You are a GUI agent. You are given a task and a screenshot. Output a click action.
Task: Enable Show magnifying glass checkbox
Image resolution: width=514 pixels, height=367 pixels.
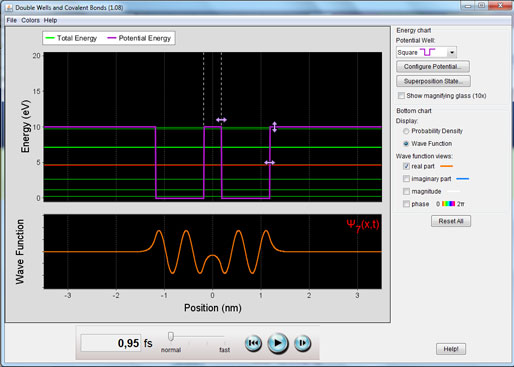[x=401, y=96]
